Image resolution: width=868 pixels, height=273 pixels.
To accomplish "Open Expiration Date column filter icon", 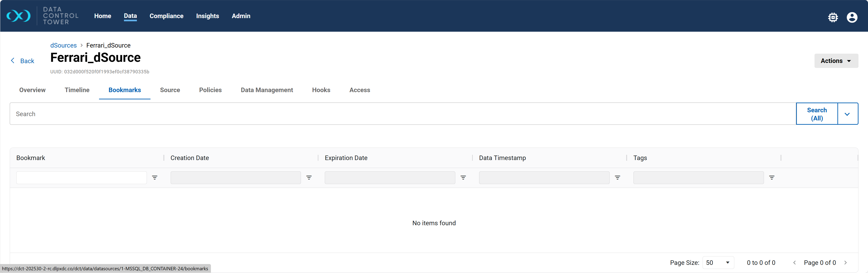I will pos(463,177).
